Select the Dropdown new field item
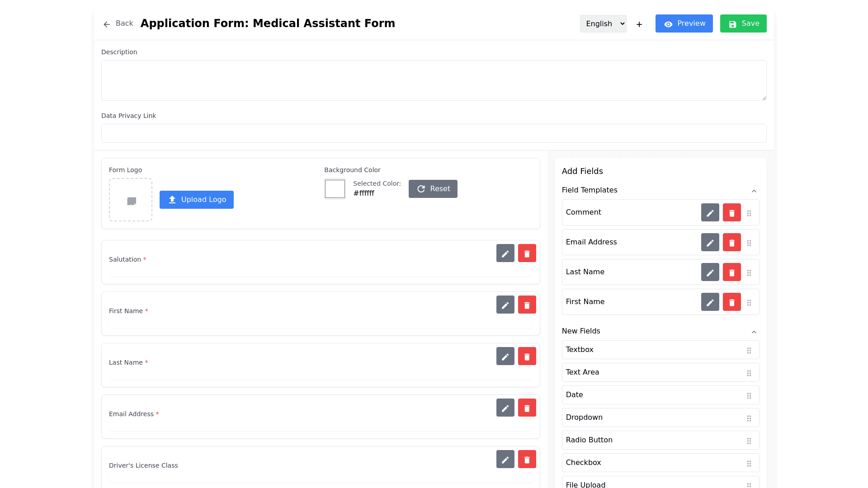 584,418
